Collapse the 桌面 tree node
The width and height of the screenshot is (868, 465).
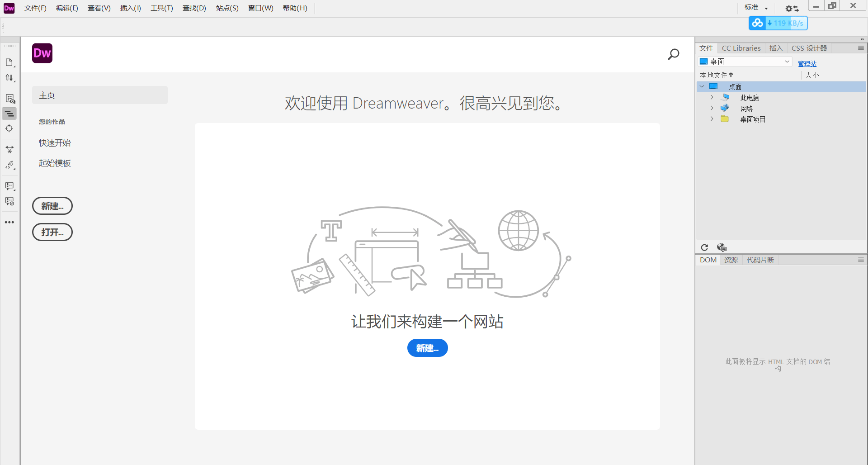[x=702, y=86]
